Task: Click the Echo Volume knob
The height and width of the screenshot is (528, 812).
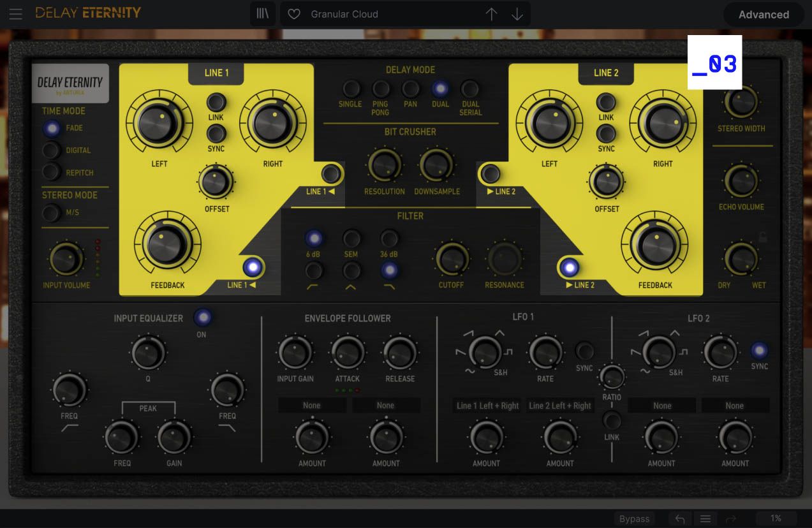Action: (741, 181)
